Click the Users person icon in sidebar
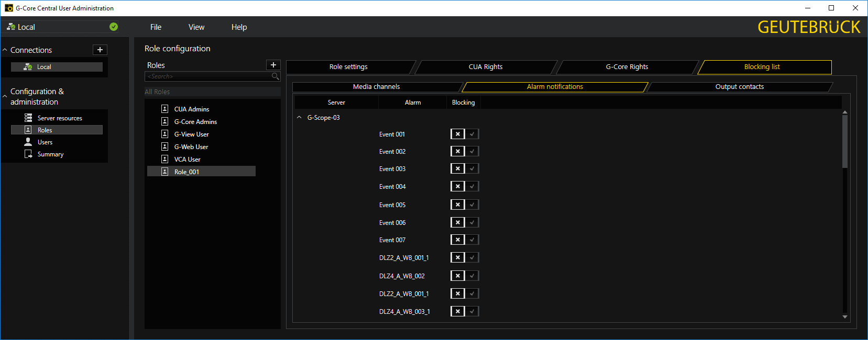 (x=28, y=142)
